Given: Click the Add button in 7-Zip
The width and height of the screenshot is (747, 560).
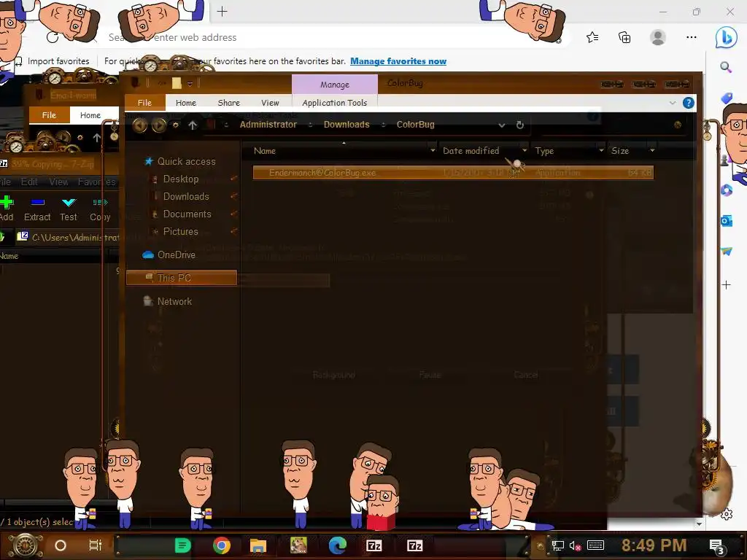Looking at the screenshot, I should 7,208.
